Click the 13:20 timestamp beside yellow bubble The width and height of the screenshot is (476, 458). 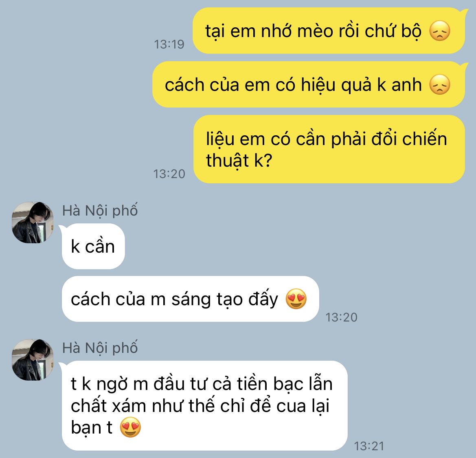click(x=169, y=174)
